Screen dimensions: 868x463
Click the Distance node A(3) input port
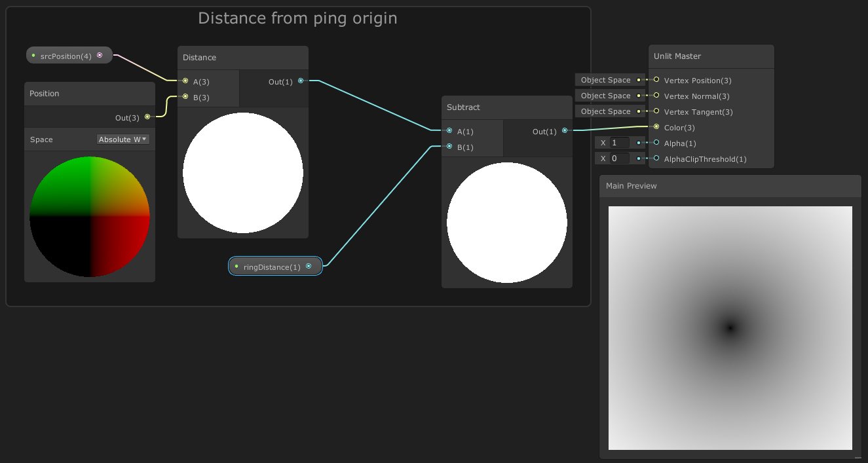tap(186, 82)
